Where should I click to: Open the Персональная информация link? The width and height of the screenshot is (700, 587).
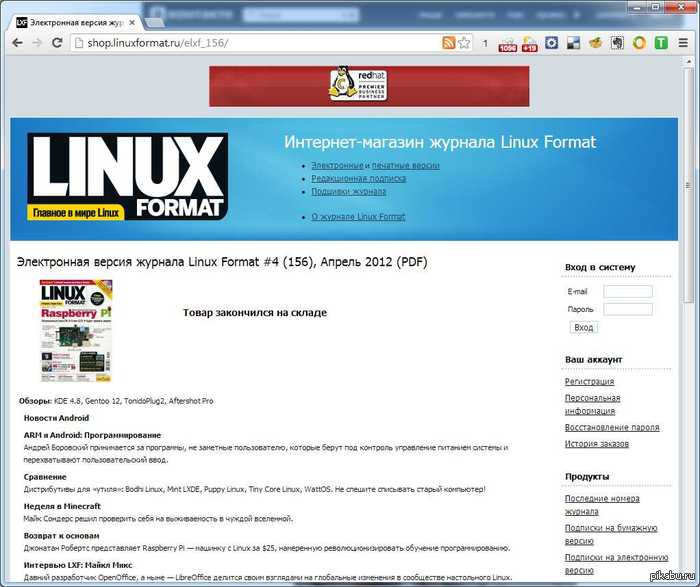pos(592,404)
